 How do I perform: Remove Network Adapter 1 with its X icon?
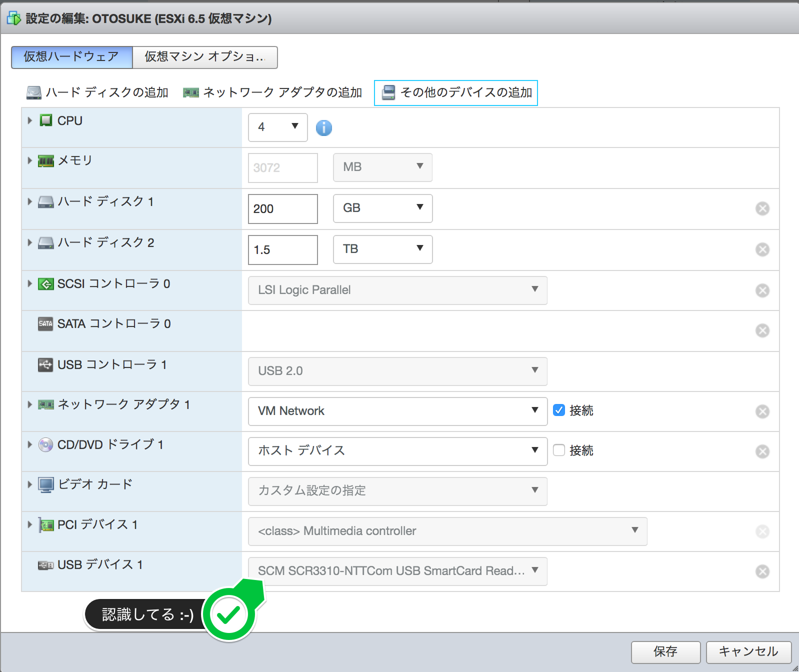pos(762,411)
